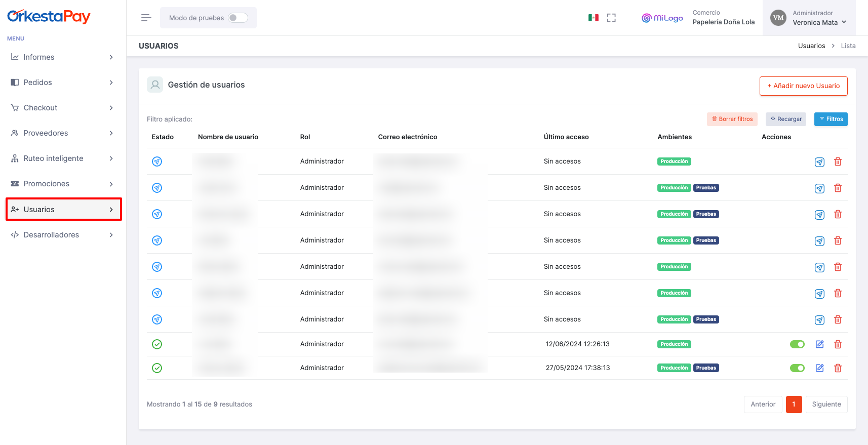Viewport: 868px width, 445px height.
Task: Trash icon in the fifth user row
Action: (838, 267)
